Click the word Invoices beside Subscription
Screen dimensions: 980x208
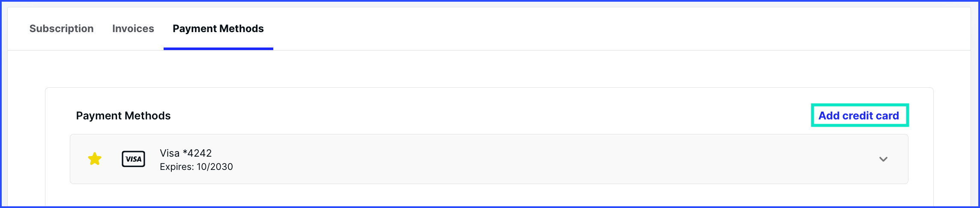[133, 29]
